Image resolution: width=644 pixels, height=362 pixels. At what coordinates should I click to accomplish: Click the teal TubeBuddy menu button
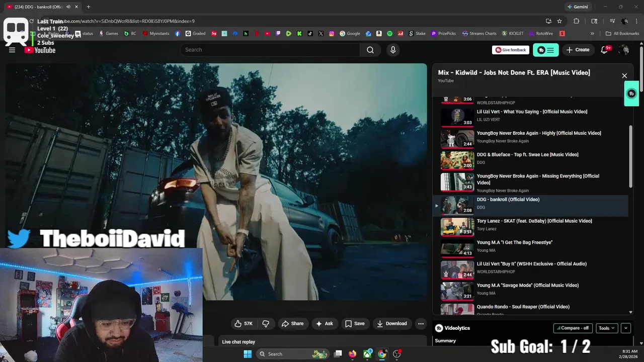tap(546, 50)
